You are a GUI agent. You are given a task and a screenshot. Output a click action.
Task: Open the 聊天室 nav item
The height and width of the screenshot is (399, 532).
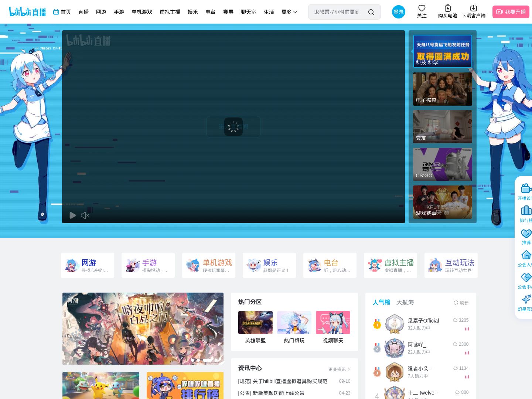pos(249,12)
